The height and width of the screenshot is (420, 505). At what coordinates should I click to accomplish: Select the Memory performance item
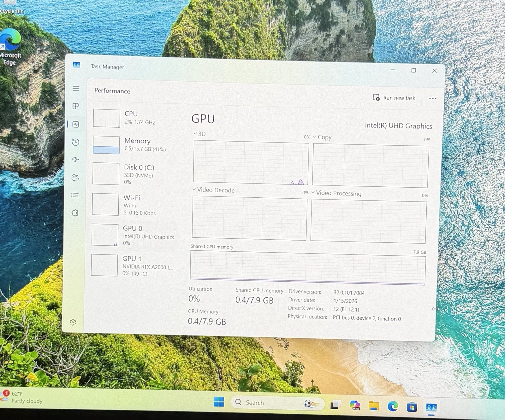pos(134,145)
